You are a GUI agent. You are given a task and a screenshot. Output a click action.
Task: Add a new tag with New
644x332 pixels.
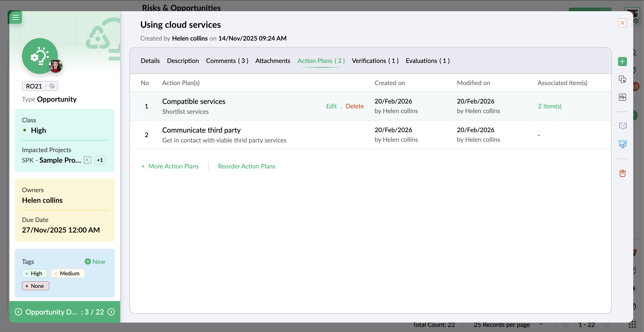[x=95, y=261]
